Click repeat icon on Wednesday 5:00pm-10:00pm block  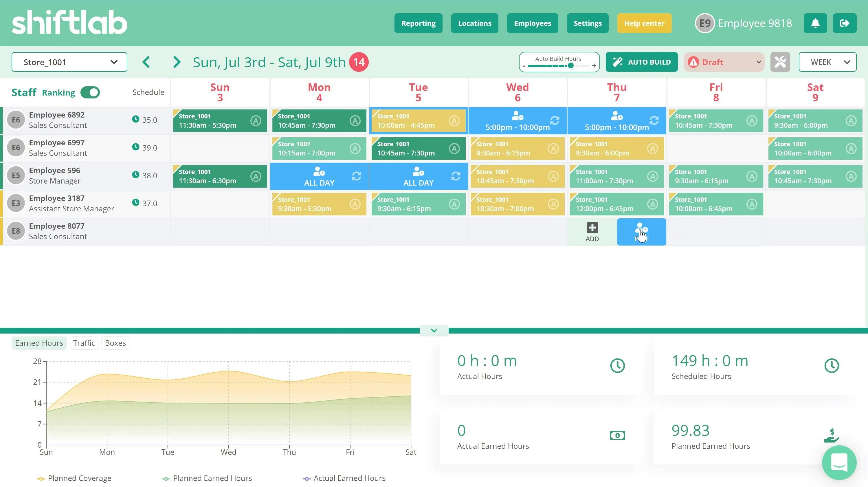[554, 120]
